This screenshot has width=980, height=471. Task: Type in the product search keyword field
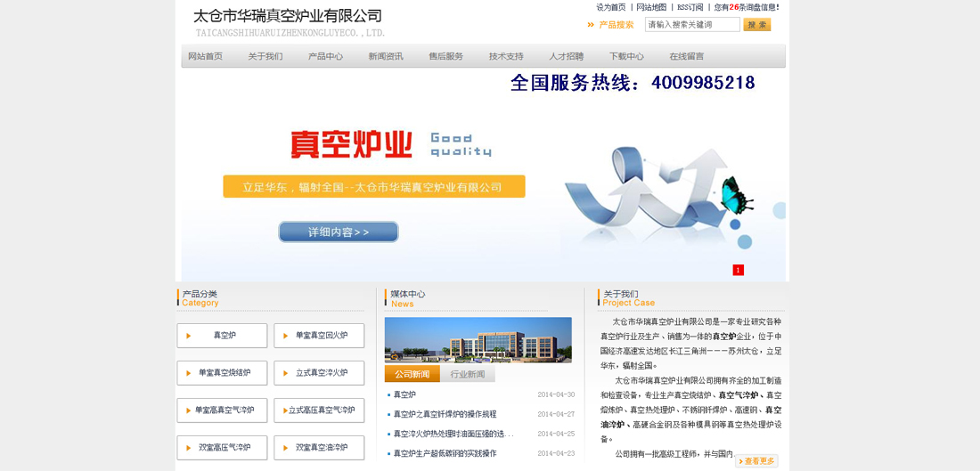pos(691,25)
